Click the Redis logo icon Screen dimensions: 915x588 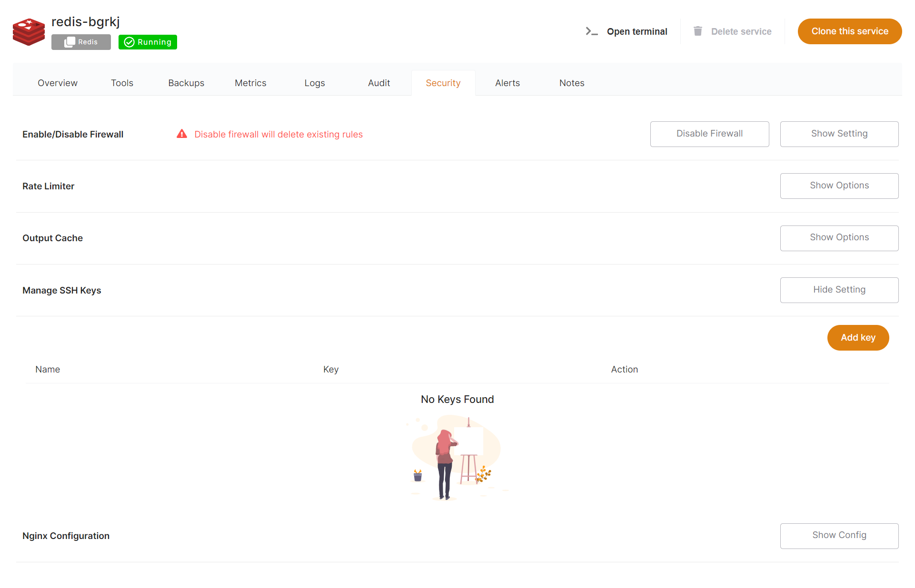pyautogui.click(x=29, y=32)
